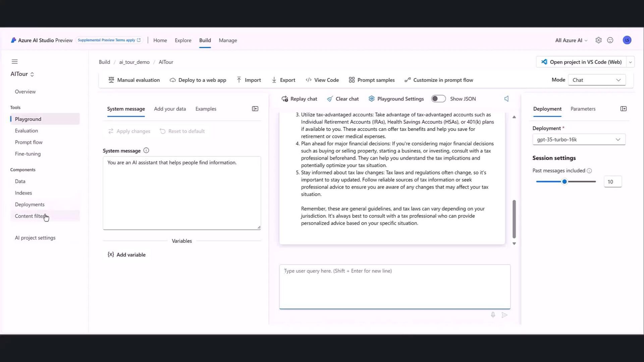Click the Prompt samples grid icon
Viewport: 644px width, 362px height.
point(352,80)
